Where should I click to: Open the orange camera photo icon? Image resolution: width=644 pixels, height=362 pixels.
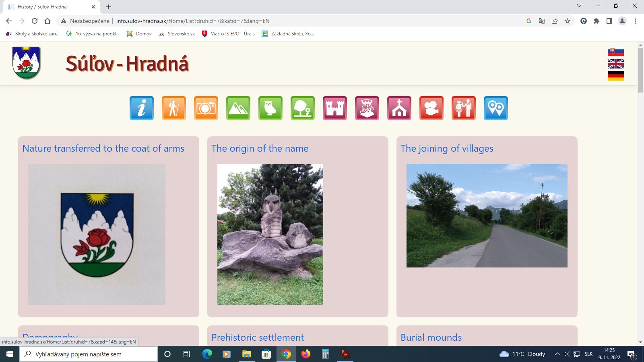pyautogui.click(x=206, y=108)
